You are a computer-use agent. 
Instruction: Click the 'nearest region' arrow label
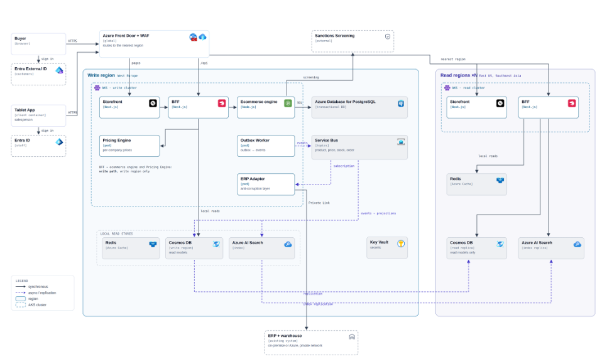pos(453,59)
